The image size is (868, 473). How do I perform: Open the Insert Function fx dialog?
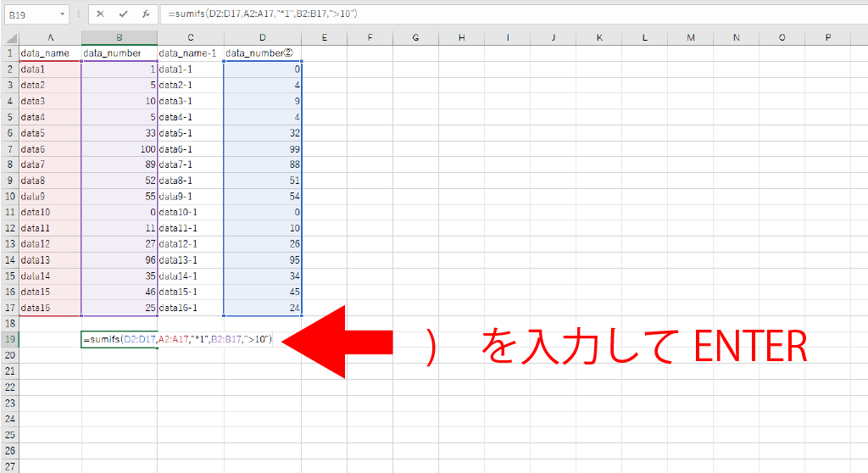click(146, 14)
